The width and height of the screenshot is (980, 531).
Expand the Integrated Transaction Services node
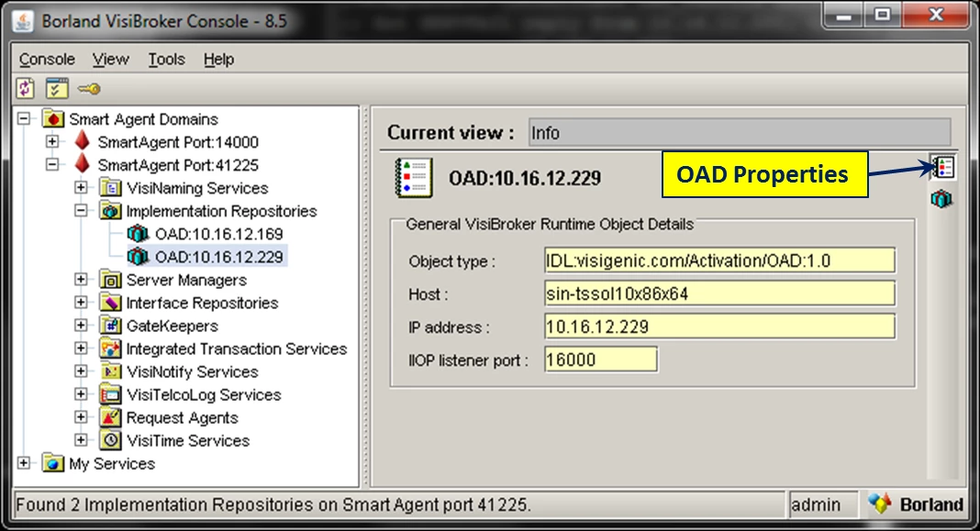[x=82, y=348]
